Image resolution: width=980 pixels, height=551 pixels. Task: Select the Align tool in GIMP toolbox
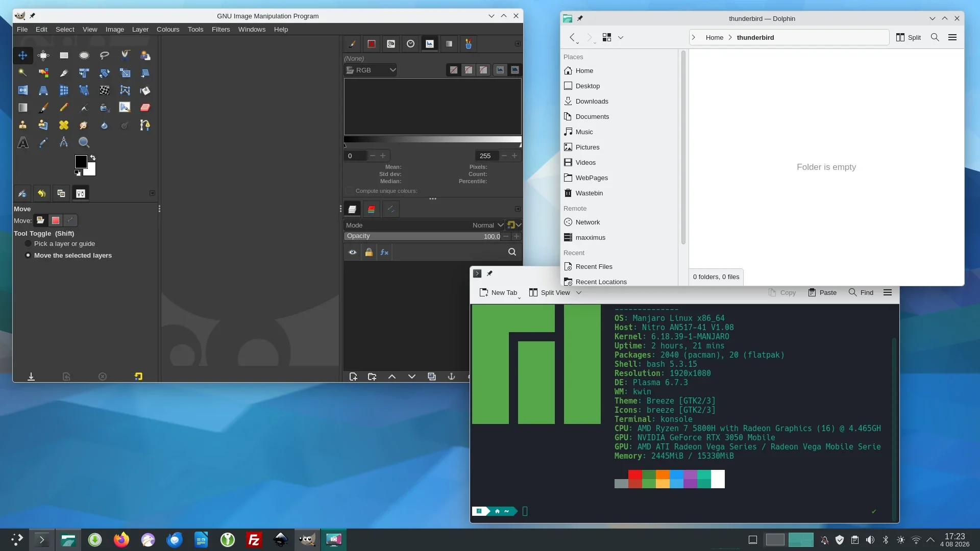(x=43, y=56)
